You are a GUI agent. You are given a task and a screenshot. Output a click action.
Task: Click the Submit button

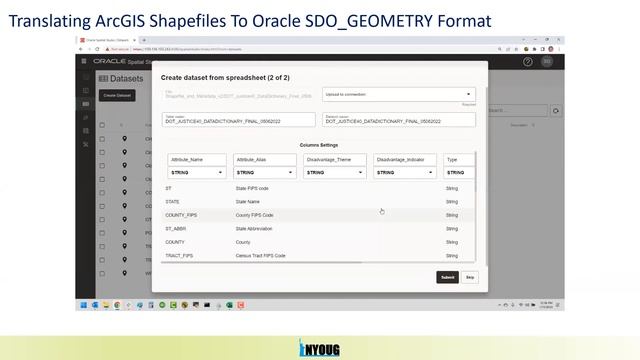click(x=447, y=277)
